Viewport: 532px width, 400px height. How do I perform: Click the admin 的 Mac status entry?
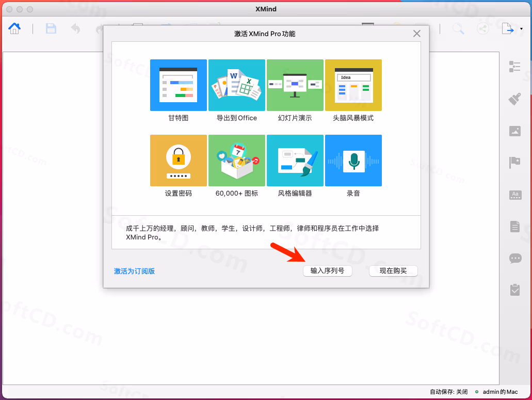tap(500, 392)
